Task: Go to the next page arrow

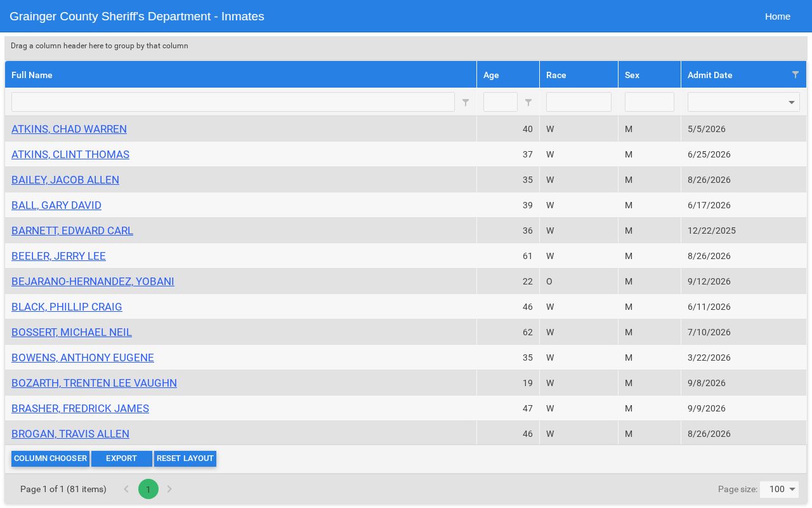Action: [169, 489]
